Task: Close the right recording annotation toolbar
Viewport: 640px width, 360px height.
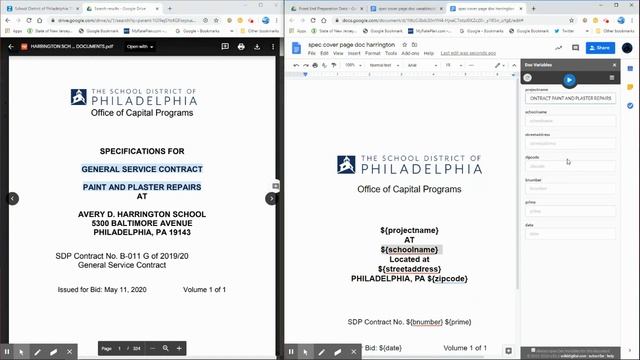Action: pos(353,351)
